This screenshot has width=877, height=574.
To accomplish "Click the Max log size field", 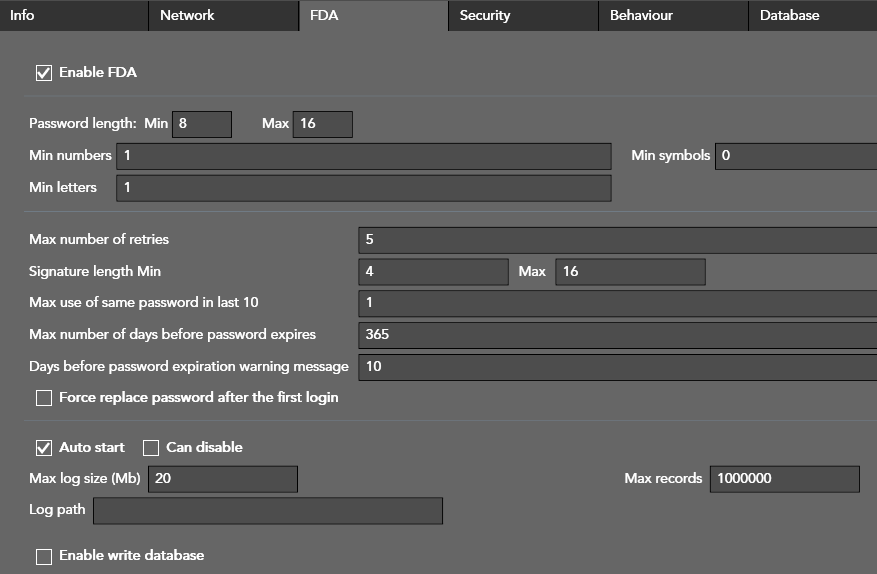I will point(222,479).
